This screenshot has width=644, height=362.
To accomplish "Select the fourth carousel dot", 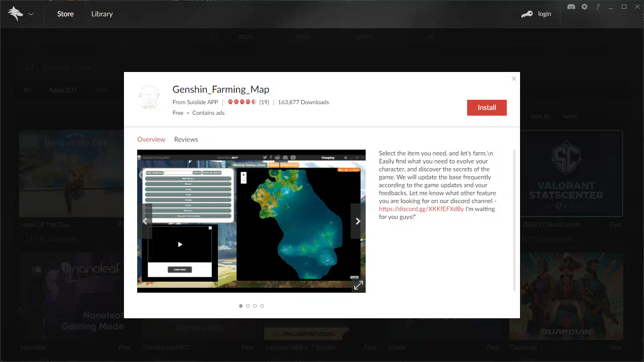I will (262, 306).
